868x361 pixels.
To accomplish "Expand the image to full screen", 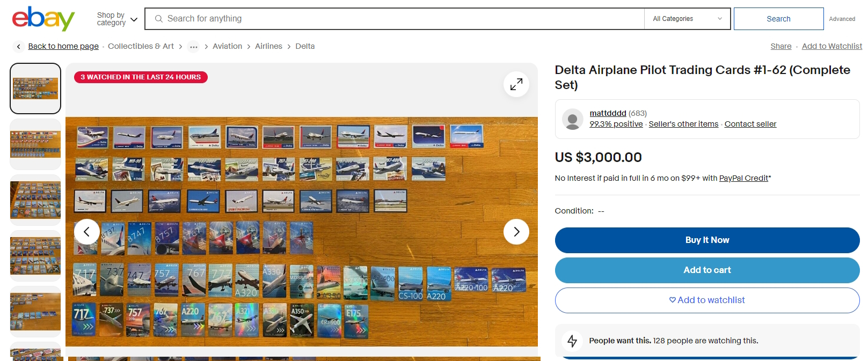I will [516, 84].
